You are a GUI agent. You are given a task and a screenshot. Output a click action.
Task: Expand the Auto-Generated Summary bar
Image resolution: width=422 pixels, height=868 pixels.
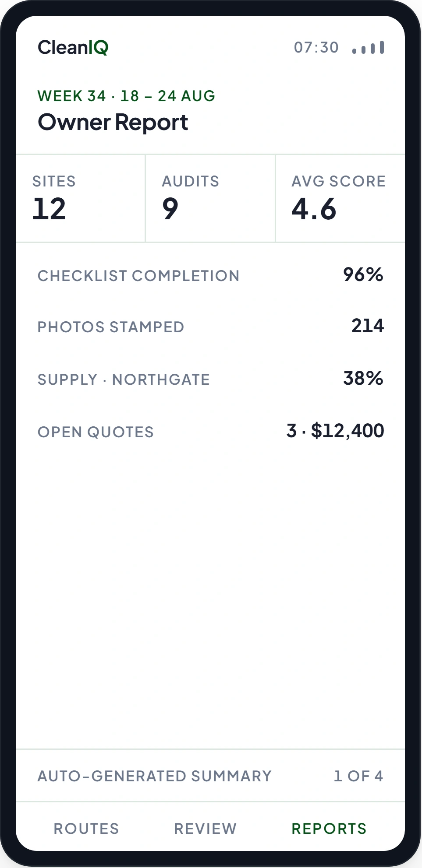pyautogui.click(x=210, y=776)
